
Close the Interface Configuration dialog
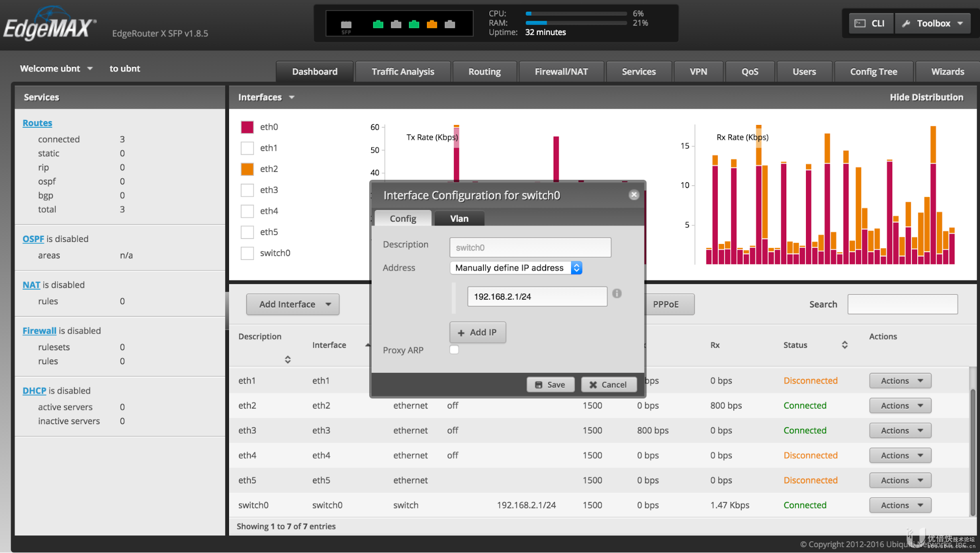634,195
